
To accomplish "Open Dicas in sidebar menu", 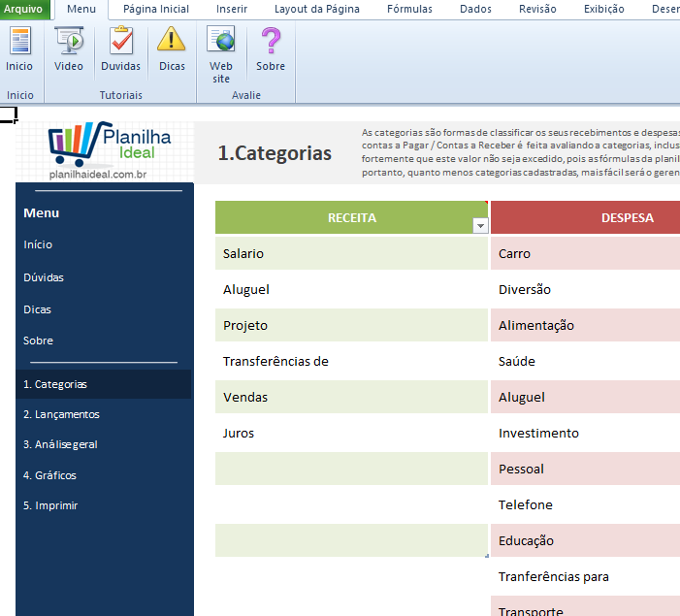I will 37,309.
